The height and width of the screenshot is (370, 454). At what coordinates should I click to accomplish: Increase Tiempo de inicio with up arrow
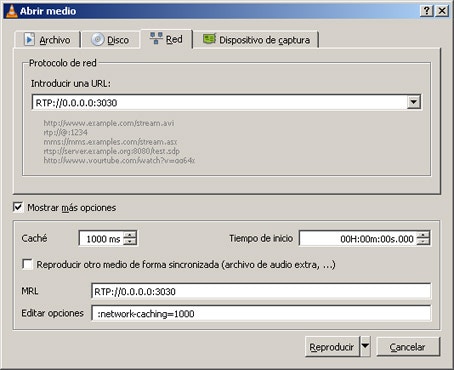pyautogui.click(x=423, y=235)
